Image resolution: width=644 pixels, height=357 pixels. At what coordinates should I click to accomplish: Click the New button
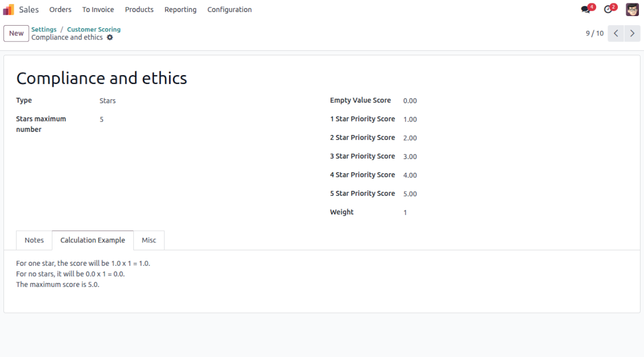point(17,33)
